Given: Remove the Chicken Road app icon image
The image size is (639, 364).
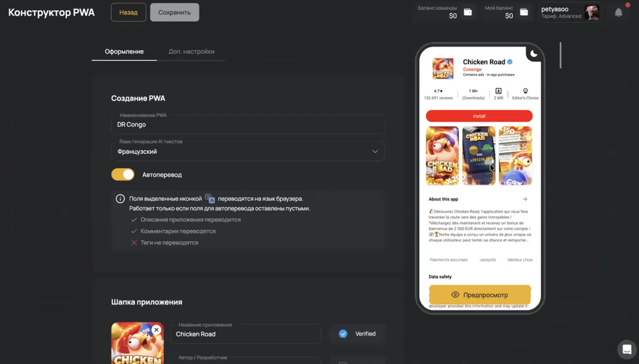Looking at the screenshot, I should pos(156,330).
